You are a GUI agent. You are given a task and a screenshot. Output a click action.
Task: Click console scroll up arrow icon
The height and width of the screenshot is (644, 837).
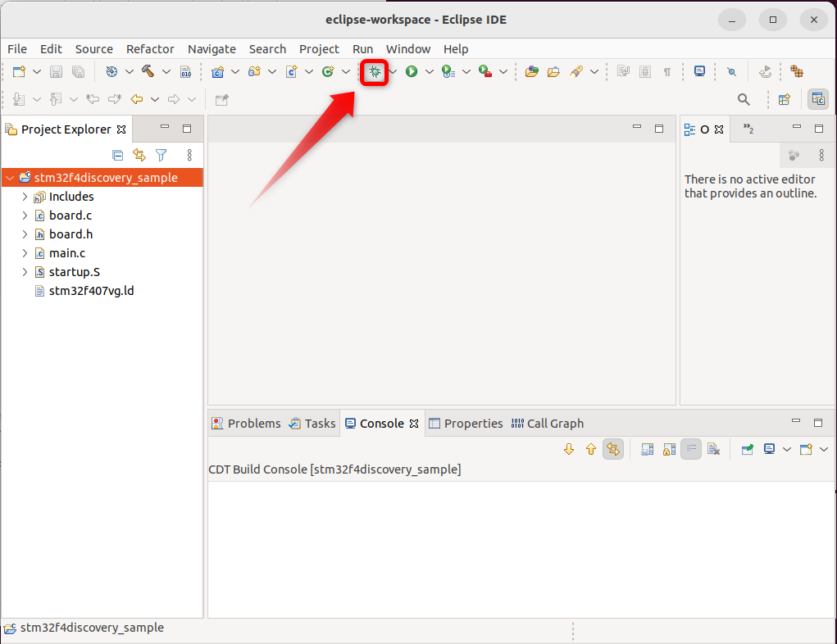tap(590, 449)
